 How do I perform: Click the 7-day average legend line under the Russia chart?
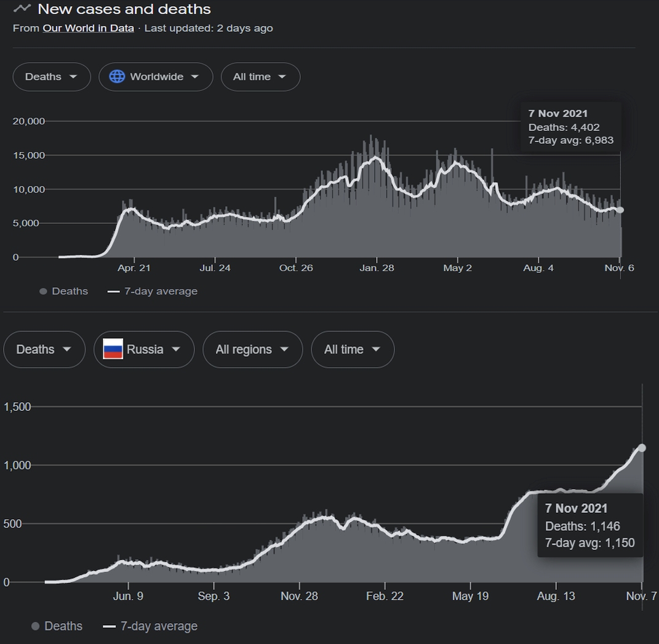[x=110, y=626]
